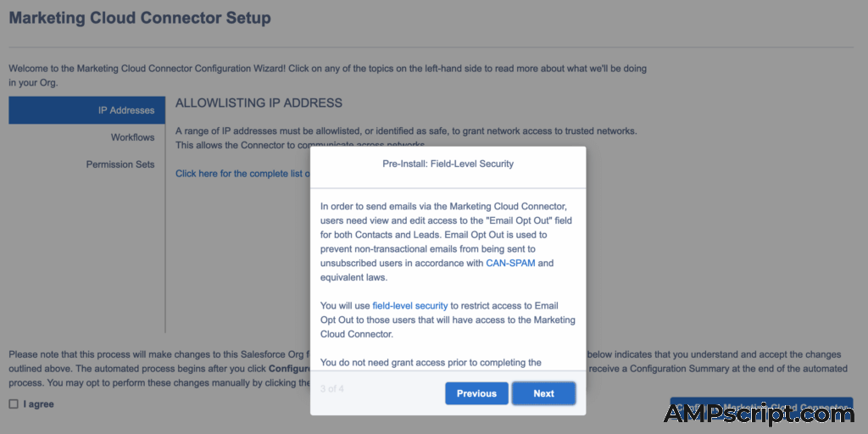Follow the field-level security link
The width and height of the screenshot is (868, 434).
click(409, 305)
